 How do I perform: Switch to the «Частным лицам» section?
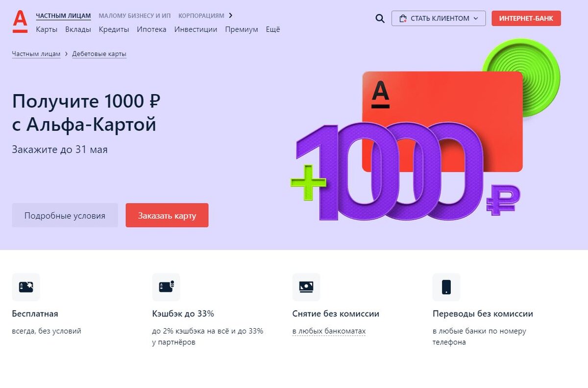pos(63,15)
